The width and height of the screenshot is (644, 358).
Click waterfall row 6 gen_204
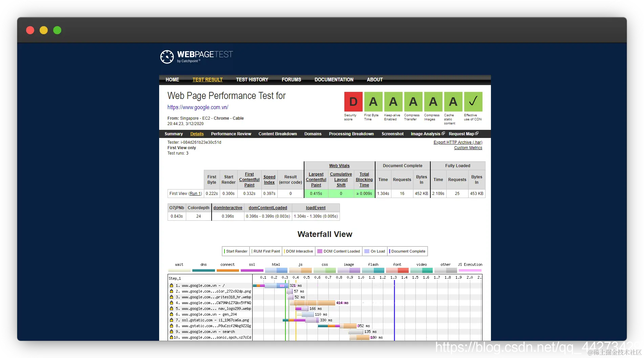(x=210, y=314)
